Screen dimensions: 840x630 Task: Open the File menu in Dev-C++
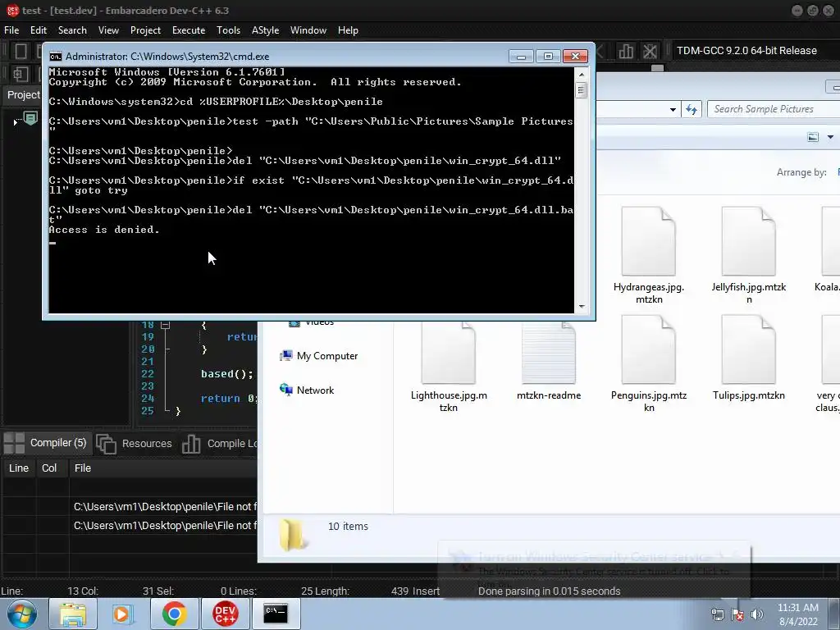(x=11, y=30)
